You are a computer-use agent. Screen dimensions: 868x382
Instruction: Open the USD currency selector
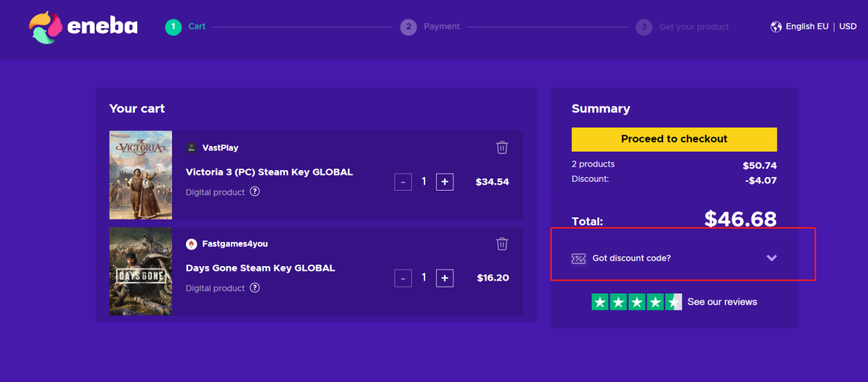click(x=848, y=27)
